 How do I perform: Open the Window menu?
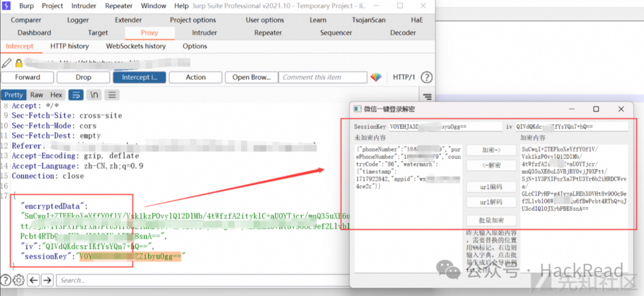pyautogui.click(x=153, y=6)
